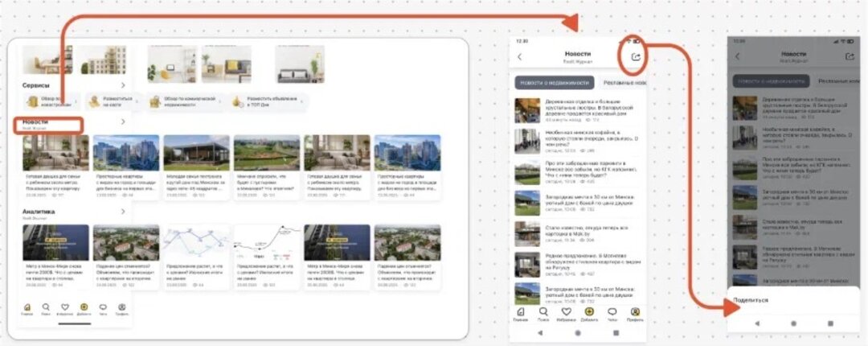Tap the share icon on the dimmed Новости screen

click(850, 56)
